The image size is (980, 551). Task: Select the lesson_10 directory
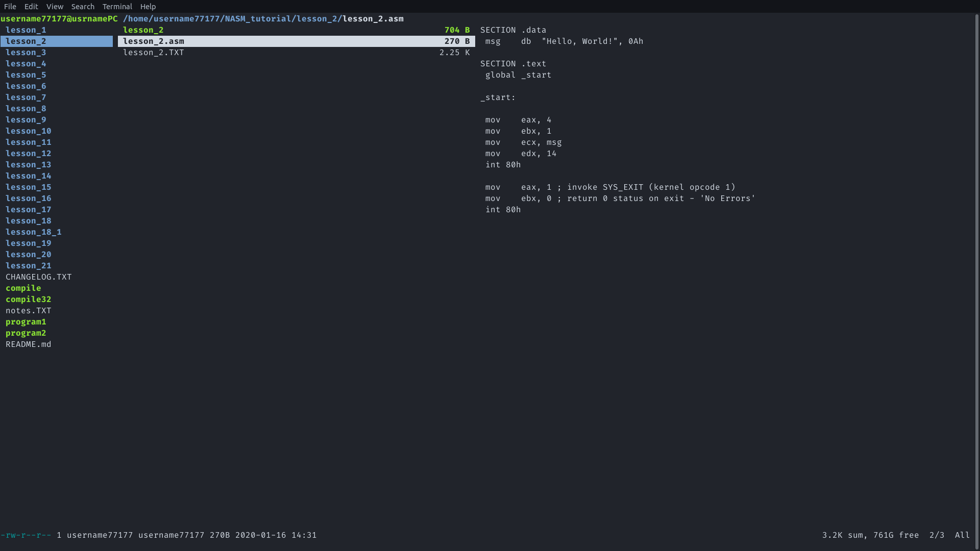[x=29, y=131]
